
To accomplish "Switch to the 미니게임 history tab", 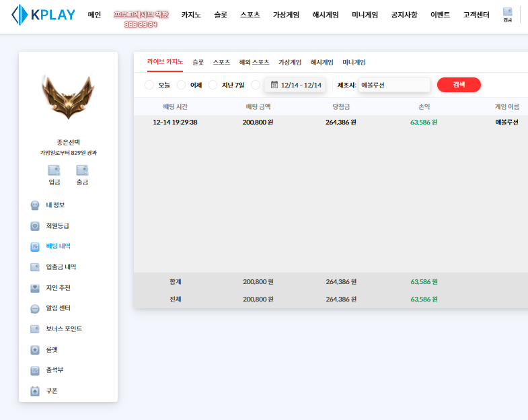I will tap(354, 63).
